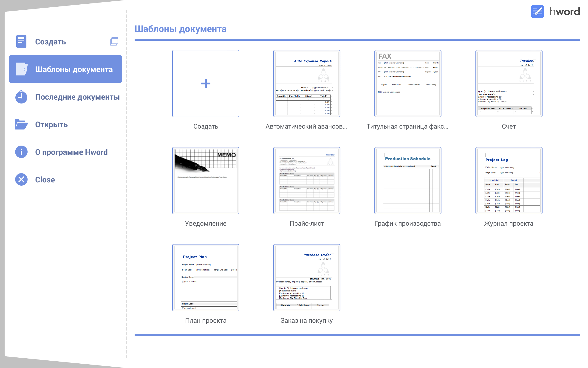This screenshot has height=368, width=588.
Task: Click the Создать label under blank template
Action: pos(206,126)
